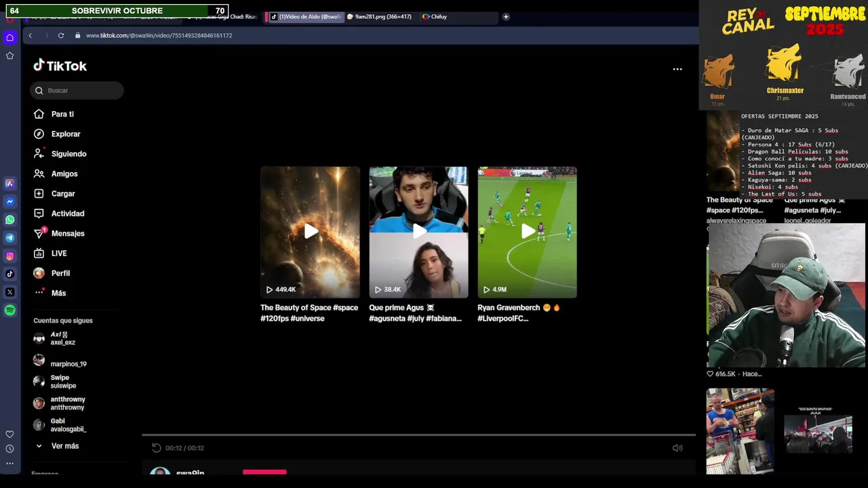Open X (Twitter) in browser sidebar

click(x=9, y=292)
